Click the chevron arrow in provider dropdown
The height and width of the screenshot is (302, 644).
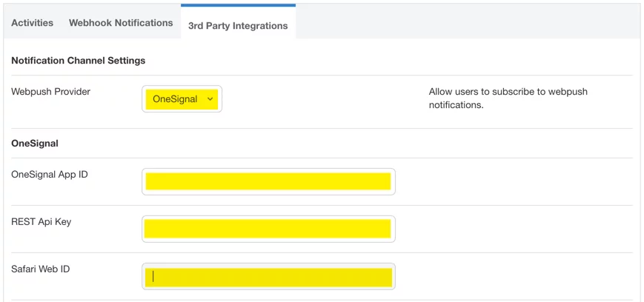(210, 99)
